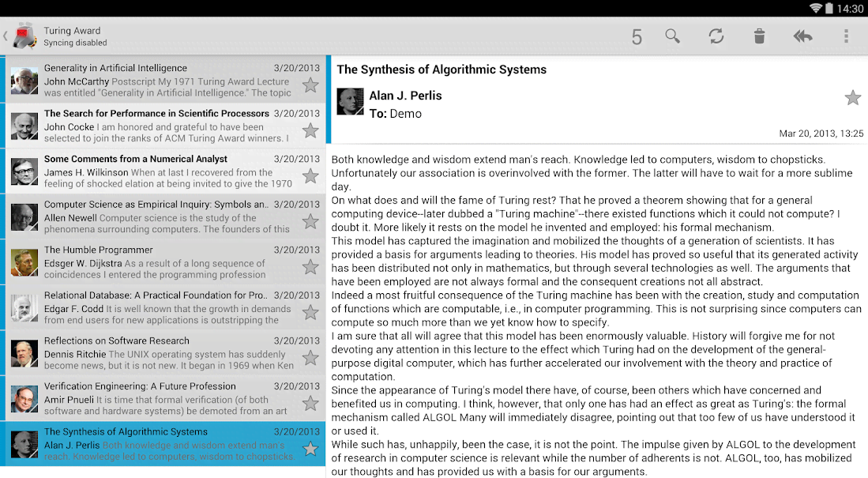
Task: Tap the battery status bar icon
Action: [829, 9]
